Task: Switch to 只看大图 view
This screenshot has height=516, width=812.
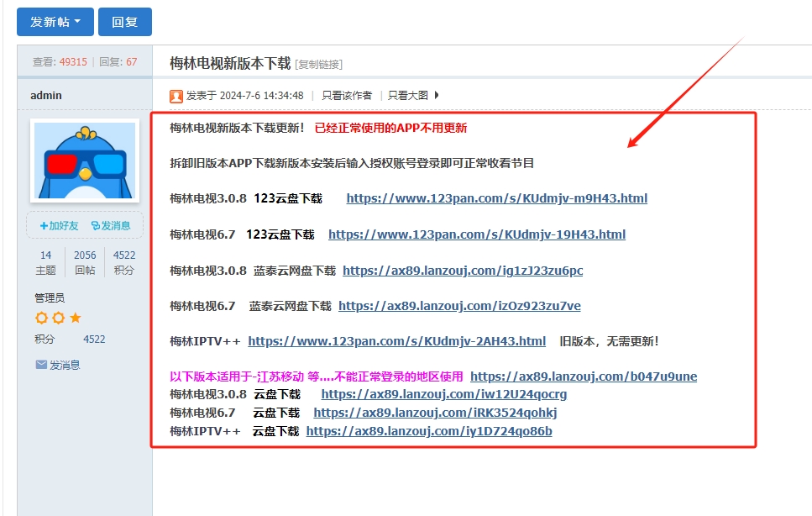Action: pos(408,95)
